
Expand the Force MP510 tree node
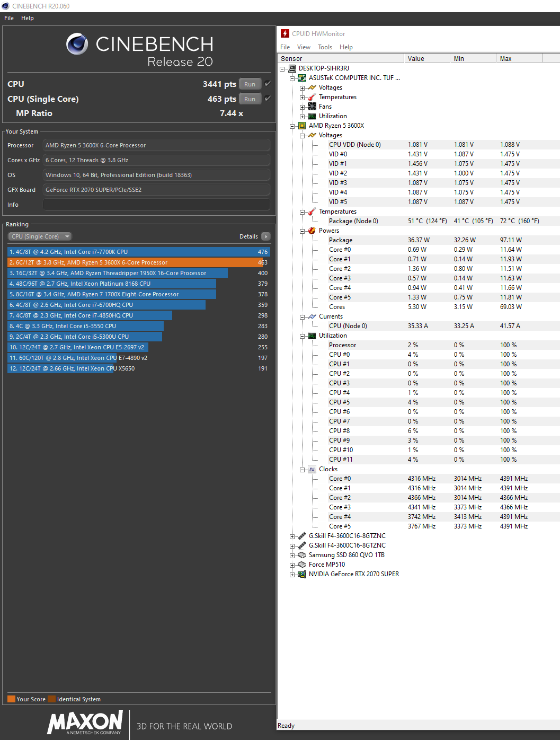tap(292, 565)
